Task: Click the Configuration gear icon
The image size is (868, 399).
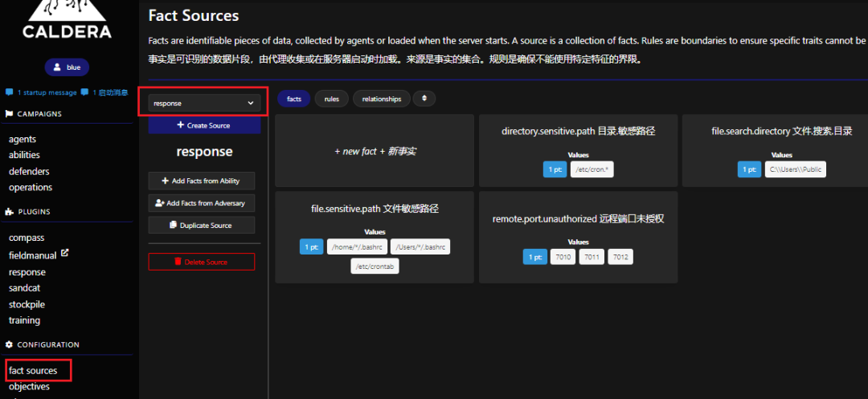Action: point(9,344)
